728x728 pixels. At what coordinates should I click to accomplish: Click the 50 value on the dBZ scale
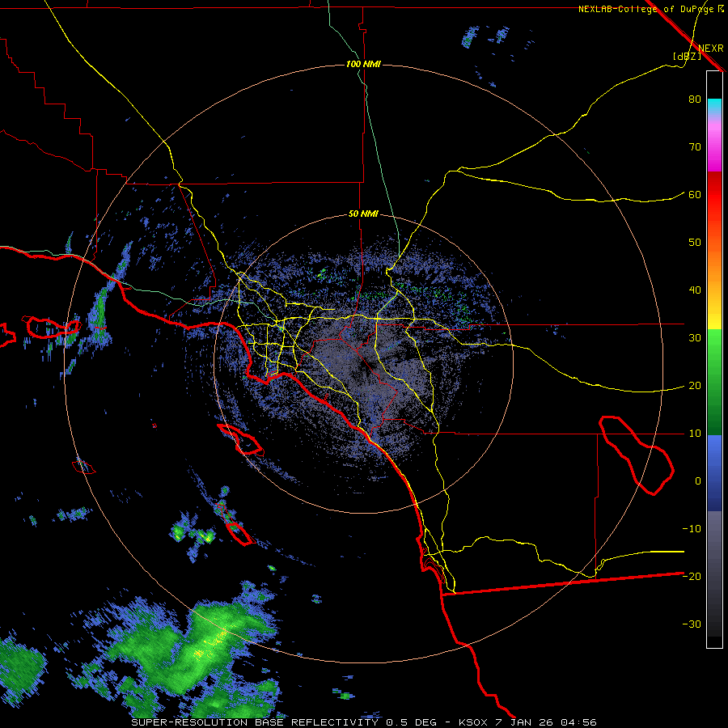pyautogui.click(x=695, y=243)
